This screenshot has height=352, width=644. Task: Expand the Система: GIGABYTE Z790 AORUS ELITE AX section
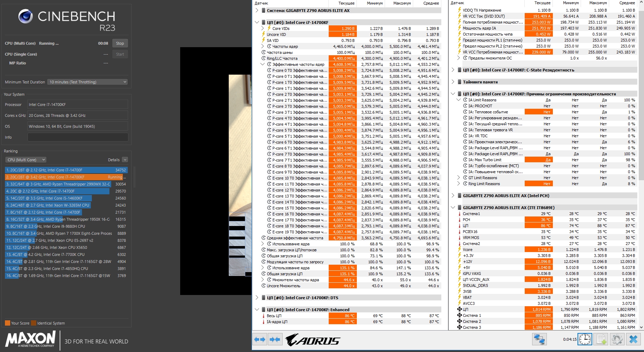pos(257,11)
